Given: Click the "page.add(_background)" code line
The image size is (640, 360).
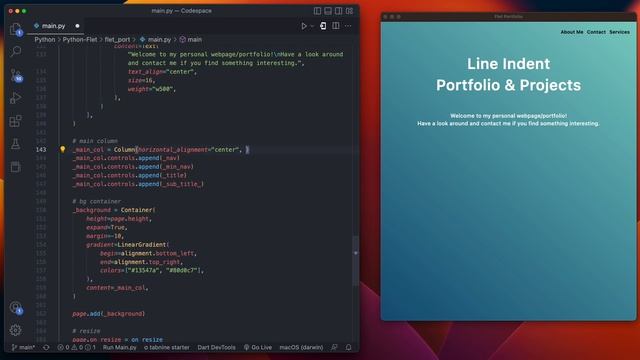Looking at the screenshot, I should [x=109, y=313].
